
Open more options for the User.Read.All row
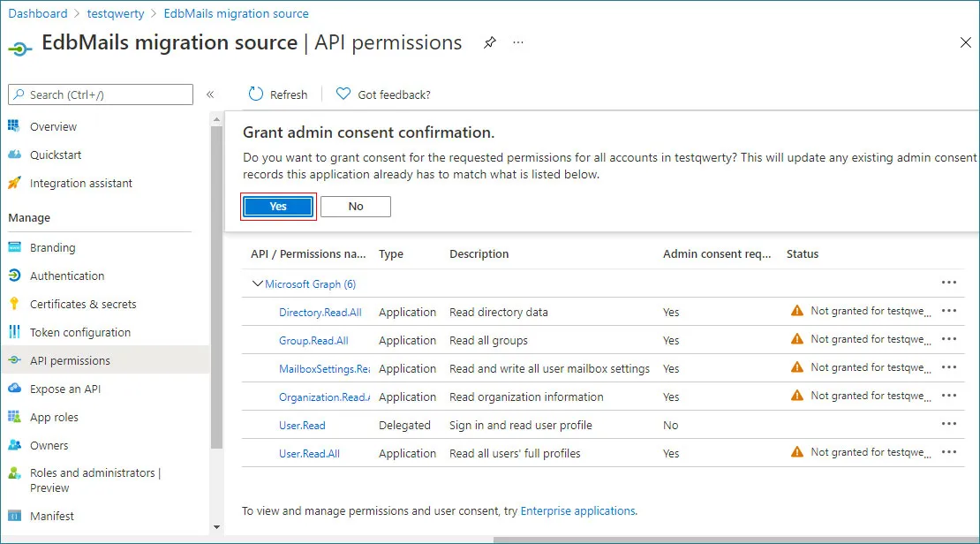949,451
